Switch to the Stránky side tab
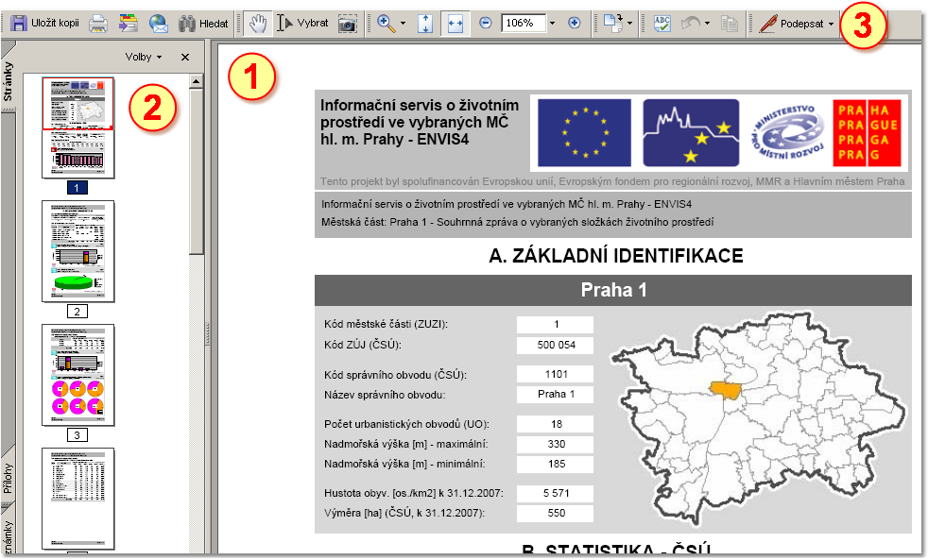928x560 pixels. coord(9,81)
